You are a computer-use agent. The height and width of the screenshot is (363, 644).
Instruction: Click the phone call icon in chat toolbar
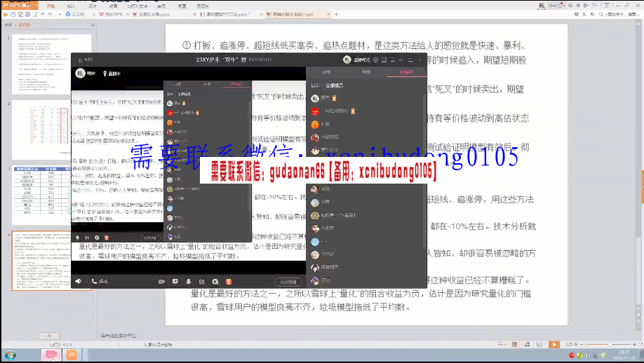tap(94, 281)
